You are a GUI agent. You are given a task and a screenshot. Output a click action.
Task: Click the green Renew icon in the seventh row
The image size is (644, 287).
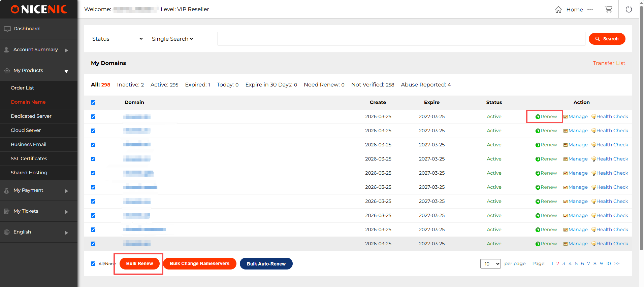[x=538, y=202]
